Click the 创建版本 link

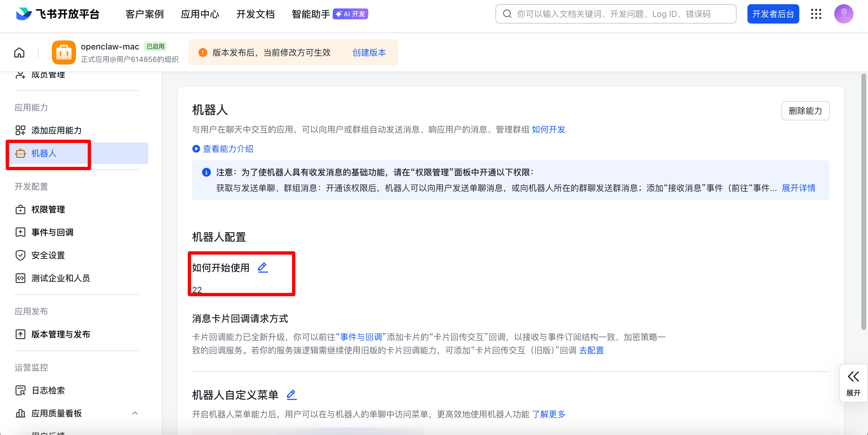[x=369, y=52]
